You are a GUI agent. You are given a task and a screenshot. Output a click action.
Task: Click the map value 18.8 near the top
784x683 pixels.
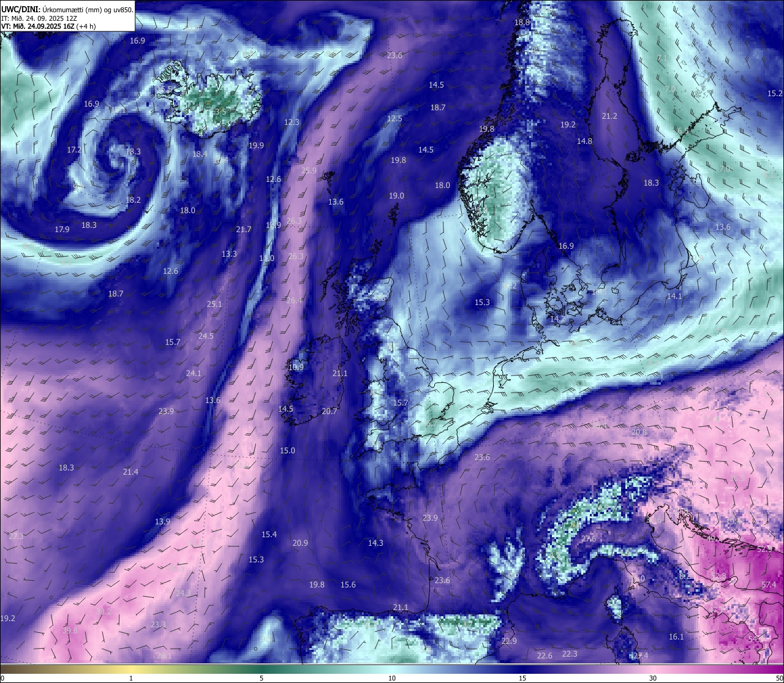click(522, 22)
